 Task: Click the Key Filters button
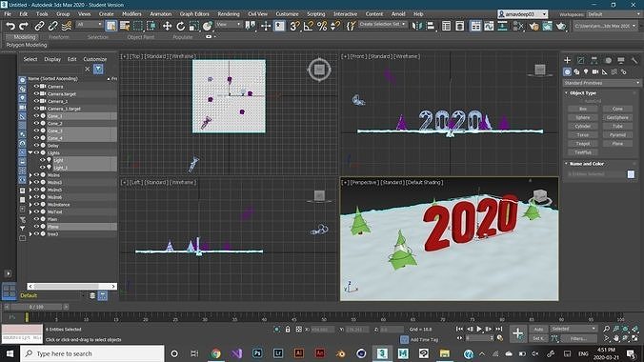578,338
